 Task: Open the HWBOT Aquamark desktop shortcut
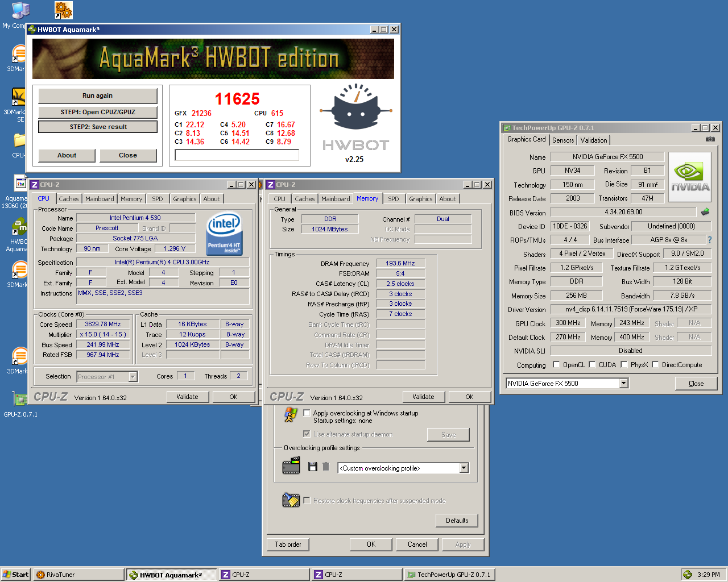(x=20, y=227)
